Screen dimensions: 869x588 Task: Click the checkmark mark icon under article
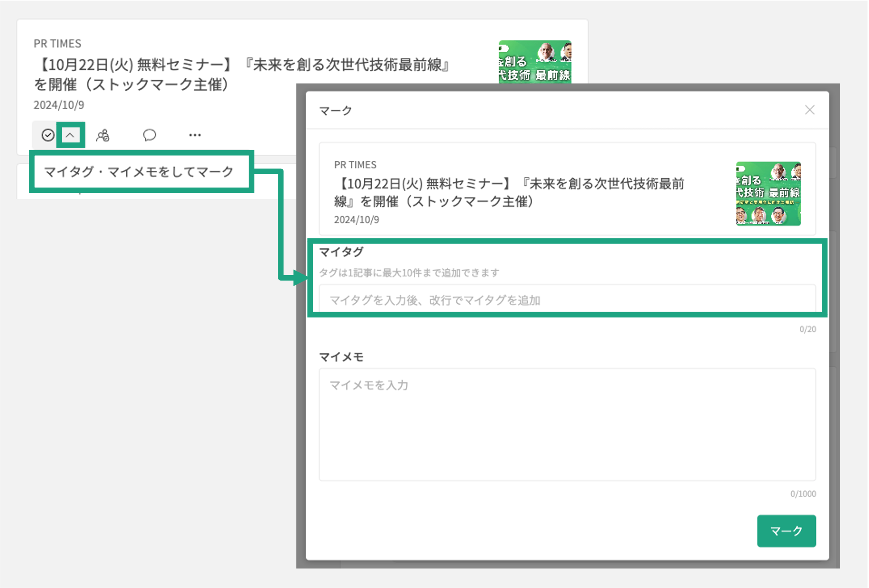pyautogui.click(x=48, y=135)
